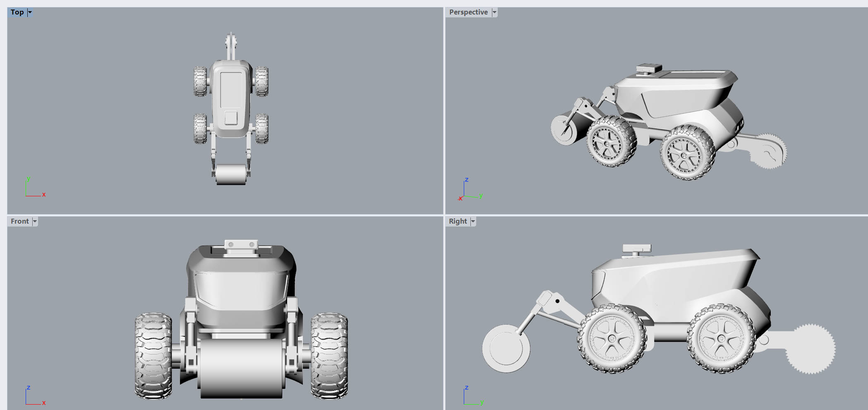The image size is (868, 410).
Task: Open the Top viewport dropdown arrow
Action: 30,12
